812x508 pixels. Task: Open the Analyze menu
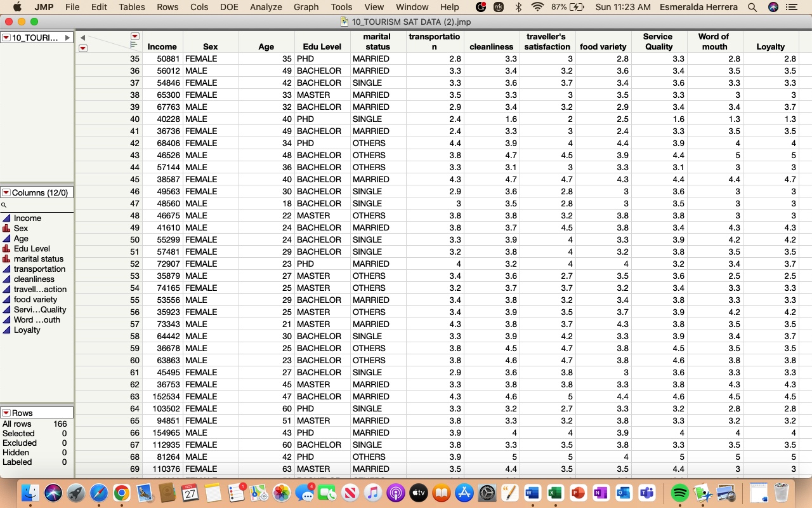(266, 8)
